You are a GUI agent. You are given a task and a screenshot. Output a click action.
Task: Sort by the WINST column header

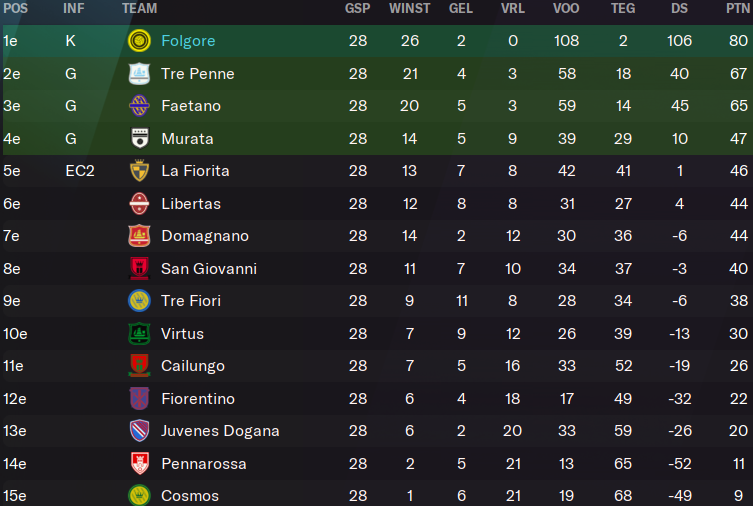pyautogui.click(x=410, y=8)
